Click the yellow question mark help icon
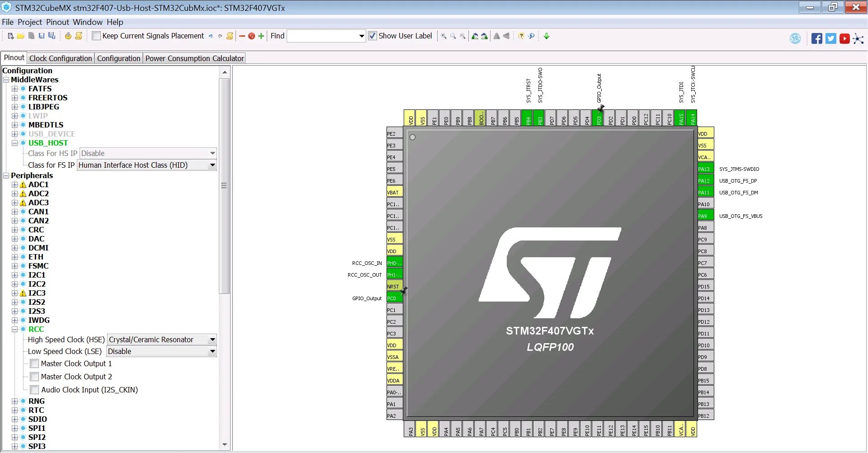This screenshot has height=453, width=868. 521,36
